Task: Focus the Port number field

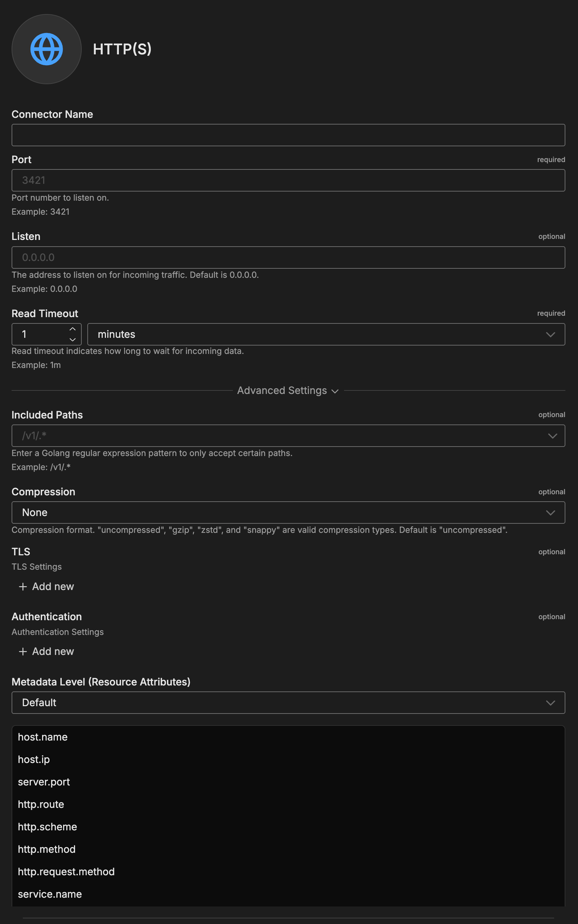Action: click(x=288, y=180)
